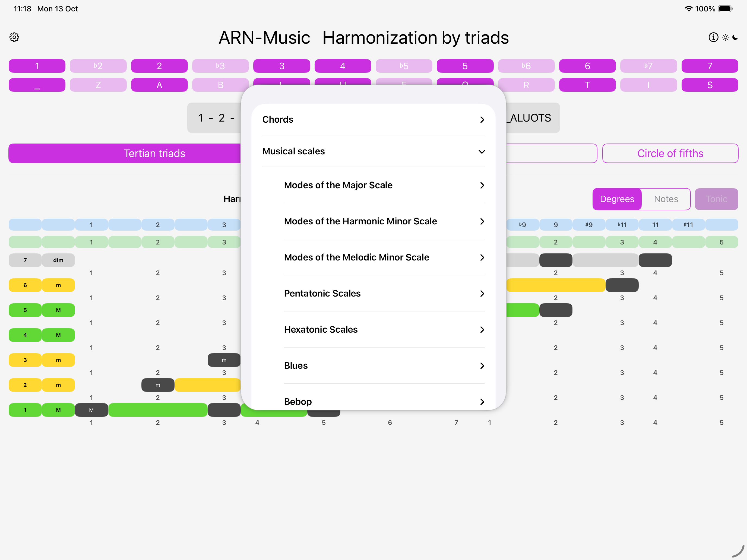The height and width of the screenshot is (560, 747).
Task: Select the Notes display option
Action: 666,199
